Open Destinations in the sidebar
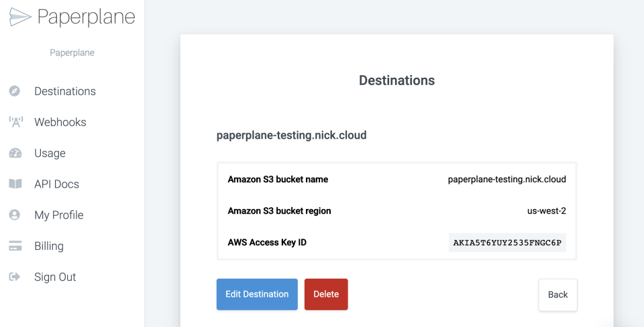644x327 pixels. (x=65, y=91)
